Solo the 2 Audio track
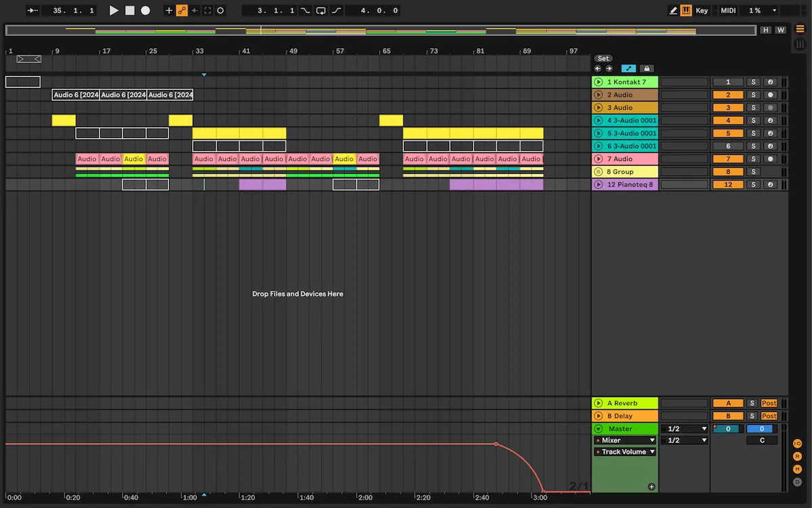Screen dimensions: 812x508 coord(753,95)
